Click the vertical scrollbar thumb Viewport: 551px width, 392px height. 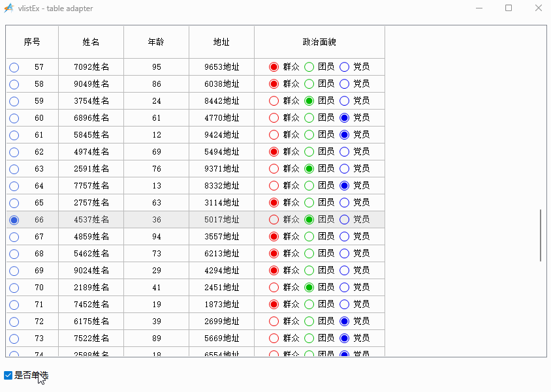(x=541, y=235)
